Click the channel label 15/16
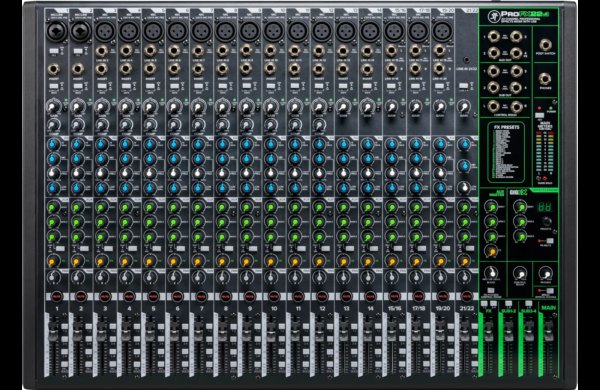This screenshot has height=390, width=600. point(394,308)
